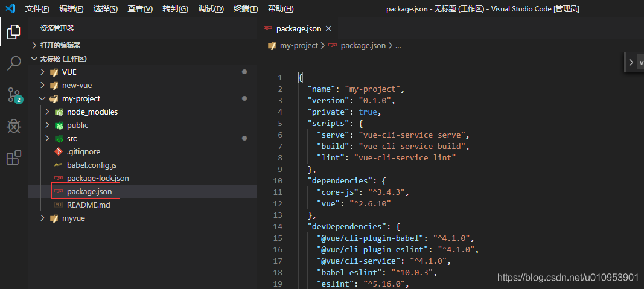Click the README.md markdown icon
Screen dimensions: 644x289
[59, 205]
